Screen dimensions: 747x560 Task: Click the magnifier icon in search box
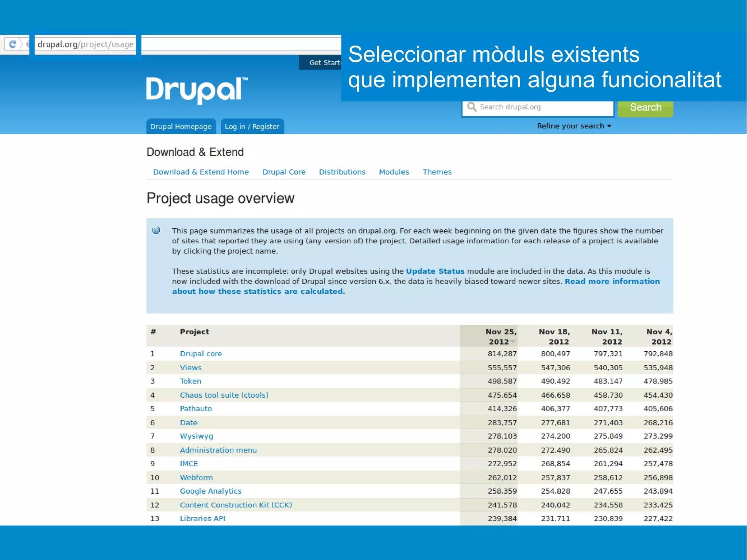pyautogui.click(x=472, y=107)
